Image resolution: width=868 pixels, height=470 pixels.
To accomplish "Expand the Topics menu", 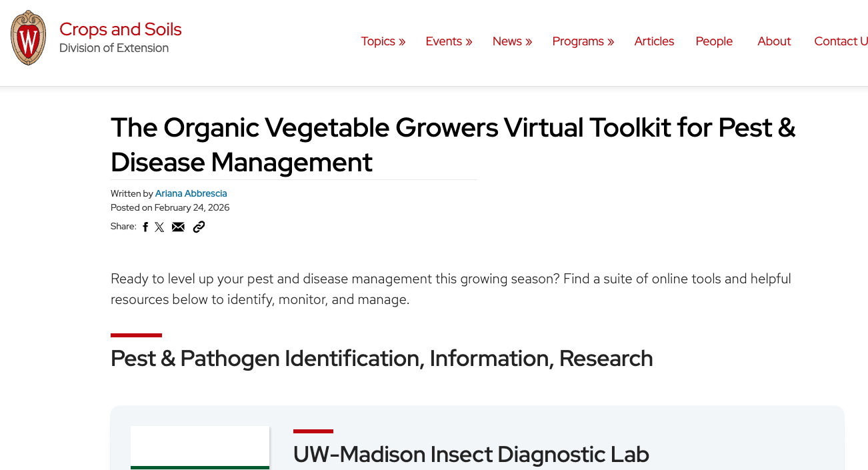I will pyautogui.click(x=383, y=41).
